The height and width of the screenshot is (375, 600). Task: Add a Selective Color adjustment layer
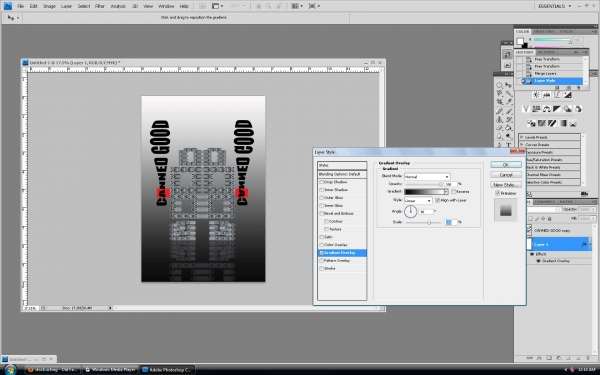pos(573,123)
